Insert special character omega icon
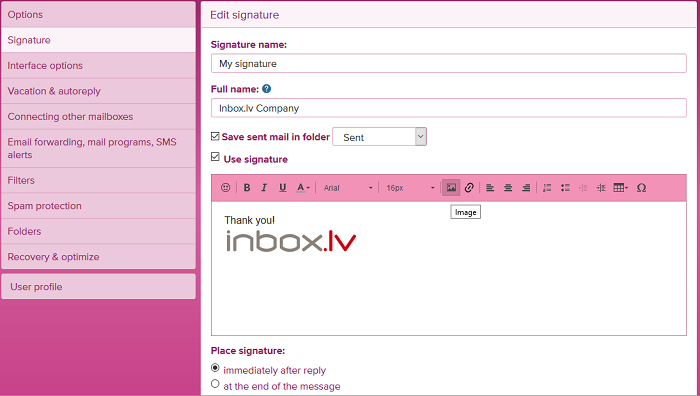 pos(641,188)
